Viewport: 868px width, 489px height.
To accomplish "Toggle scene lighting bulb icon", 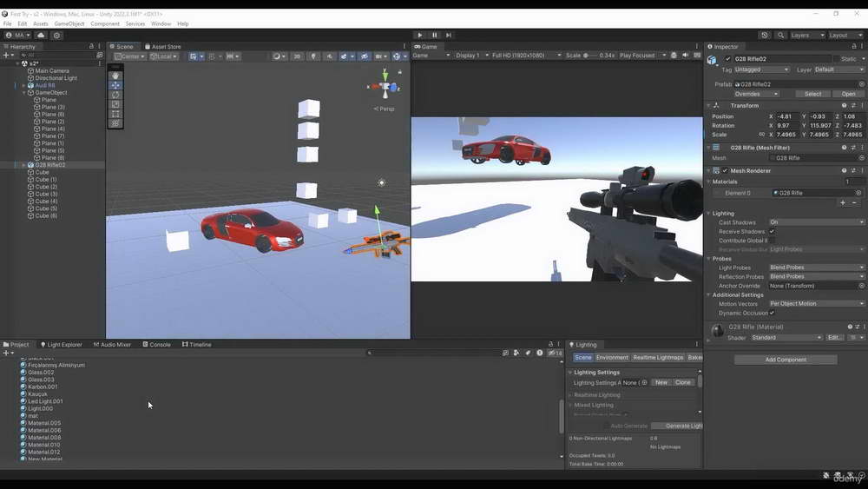I will [x=313, y=56].
